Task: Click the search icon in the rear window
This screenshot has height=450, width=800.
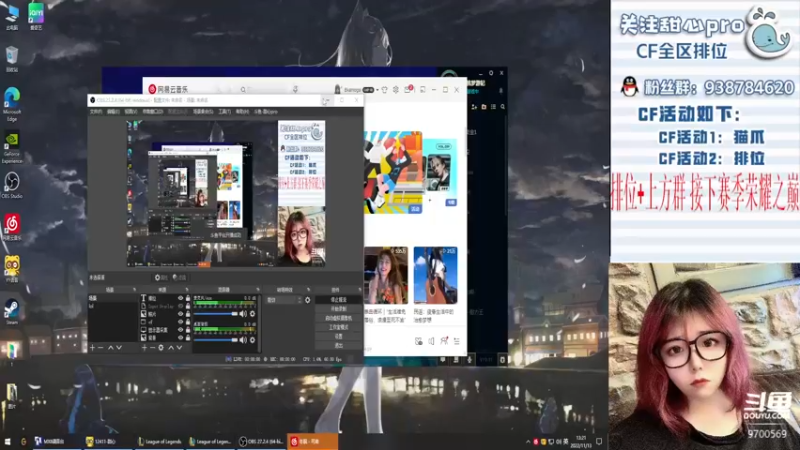Action: [503, 107]
